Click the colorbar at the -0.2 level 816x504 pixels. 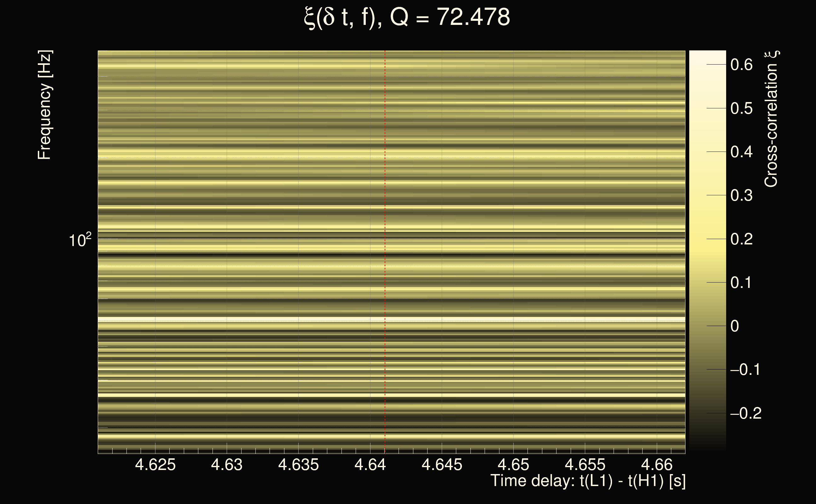coord(707,413)
